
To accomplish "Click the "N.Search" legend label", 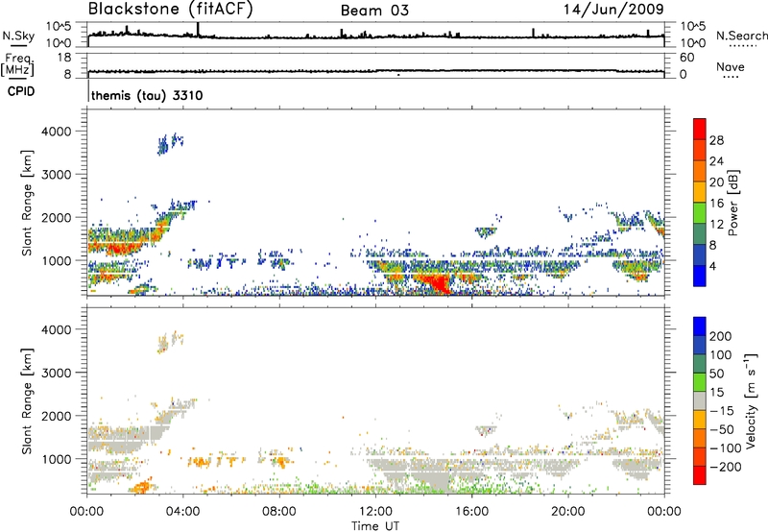I will (x=742, y=36).
